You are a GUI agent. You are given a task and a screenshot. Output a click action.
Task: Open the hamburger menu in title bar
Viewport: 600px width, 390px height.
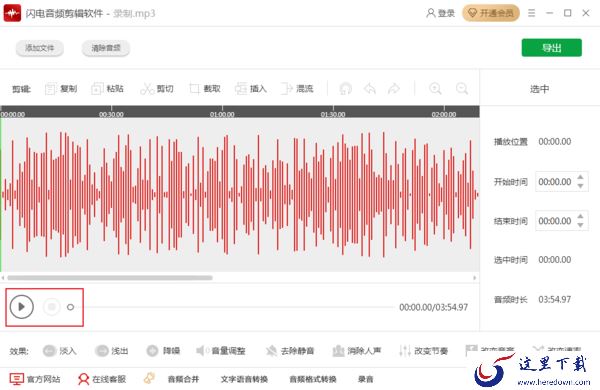click(532, 13)
